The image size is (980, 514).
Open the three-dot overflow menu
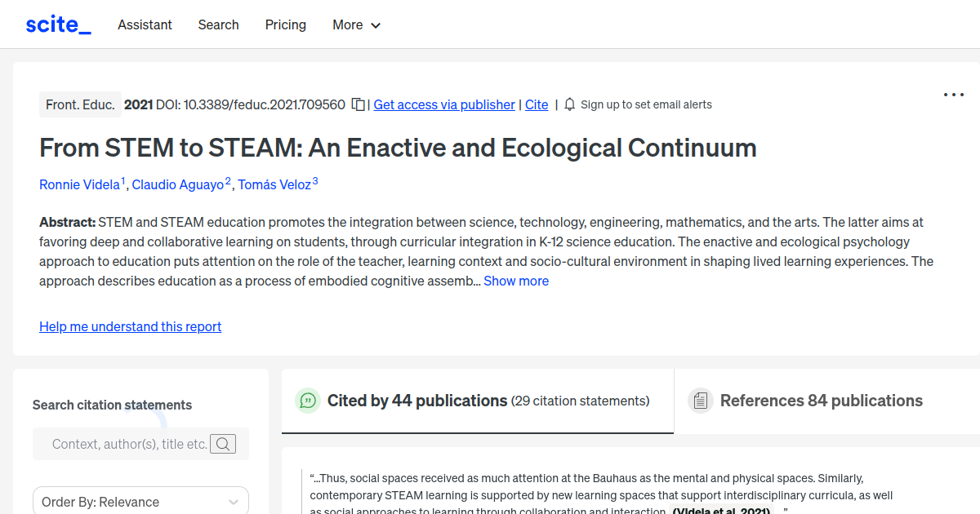click(x=953, y=95)
